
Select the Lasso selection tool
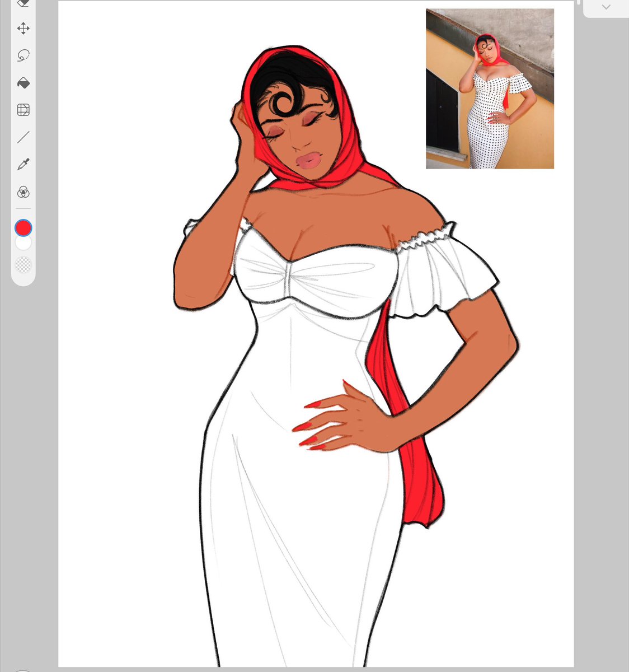(23, 55)
